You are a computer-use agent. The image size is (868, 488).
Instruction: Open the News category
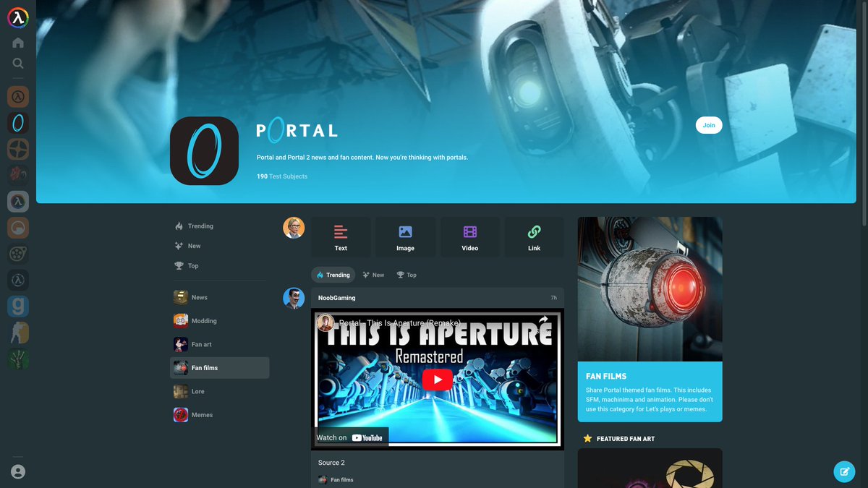[219, 297]
